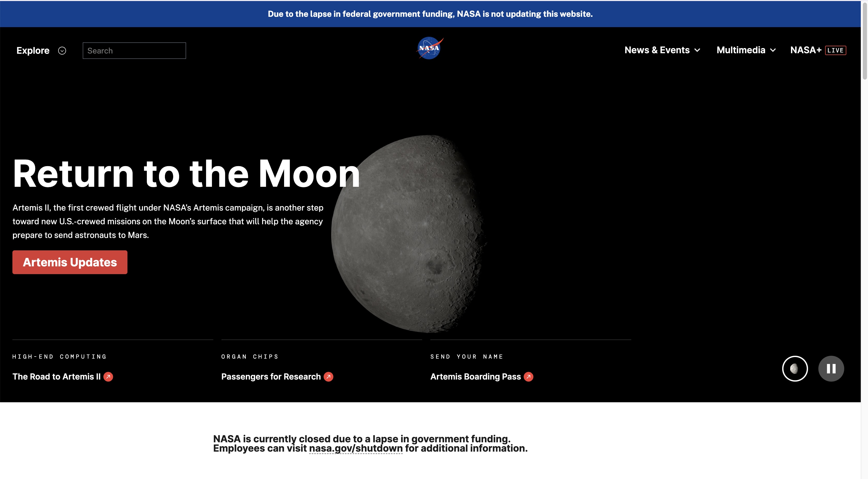Open Artemis Boarding Pass link

pyautogui.click(x=475, y=377)
